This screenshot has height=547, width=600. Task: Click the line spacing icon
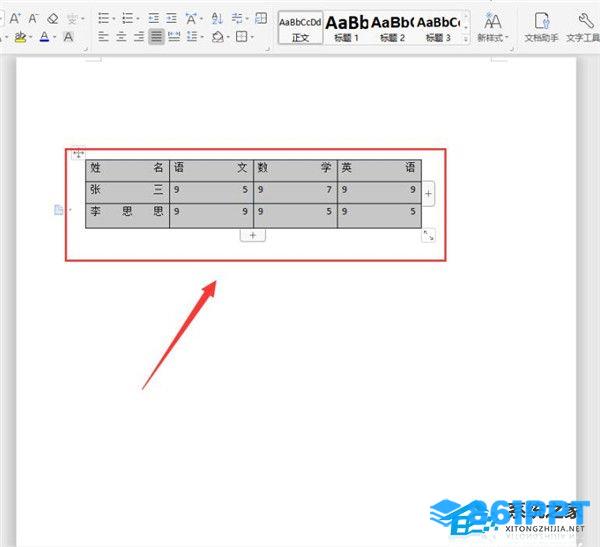click(192, 37)
